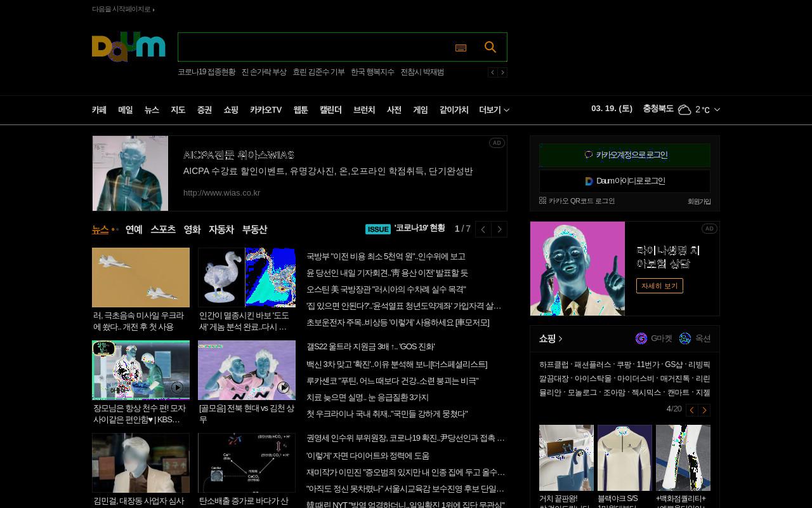Screen dimensions: 812x508
Task: Switch to the 영화 news tab
Action: 192,229
